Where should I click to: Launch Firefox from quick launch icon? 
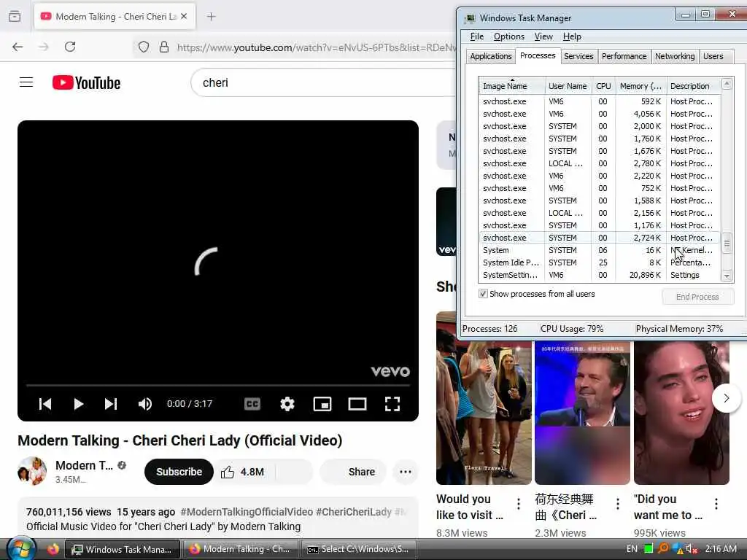tap(53, 549)
